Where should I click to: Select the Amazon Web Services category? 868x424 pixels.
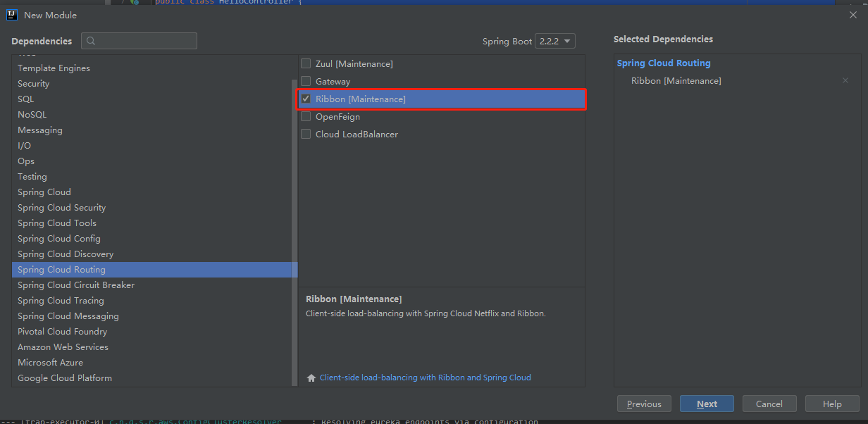tap(151, 347)
